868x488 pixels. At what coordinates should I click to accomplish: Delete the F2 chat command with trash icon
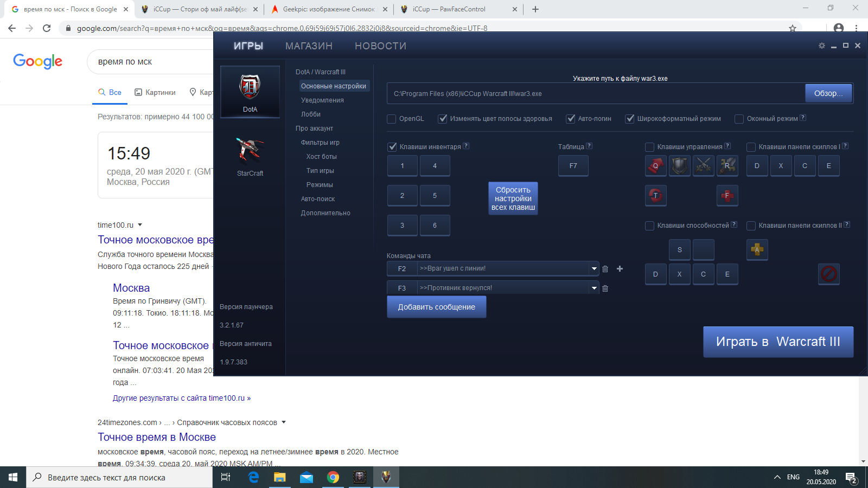point(605,269)
